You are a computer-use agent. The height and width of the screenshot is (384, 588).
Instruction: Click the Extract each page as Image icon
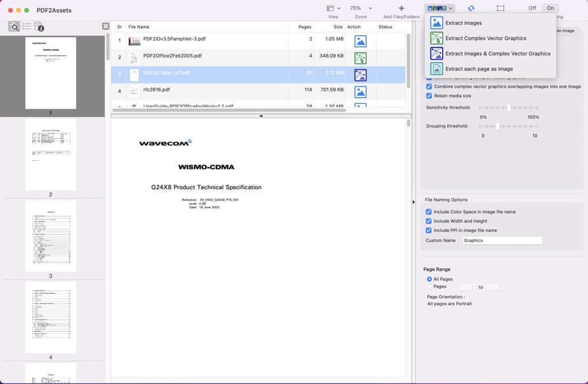436,69
